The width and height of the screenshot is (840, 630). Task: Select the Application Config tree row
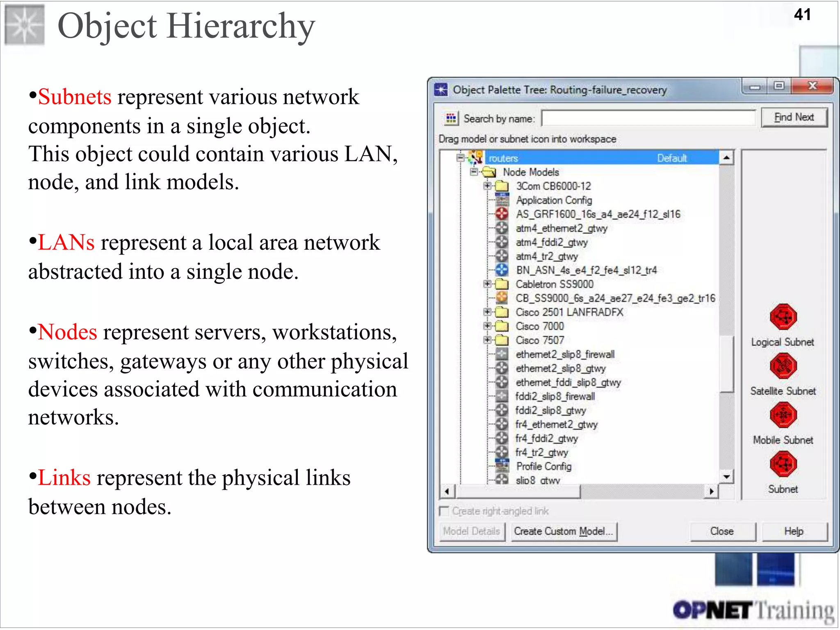(554, 200)
